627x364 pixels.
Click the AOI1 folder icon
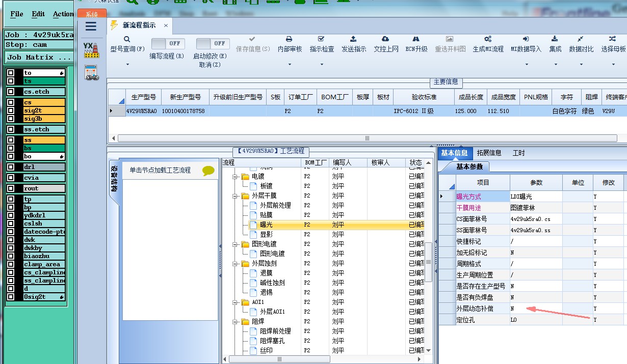pos(246,302)
